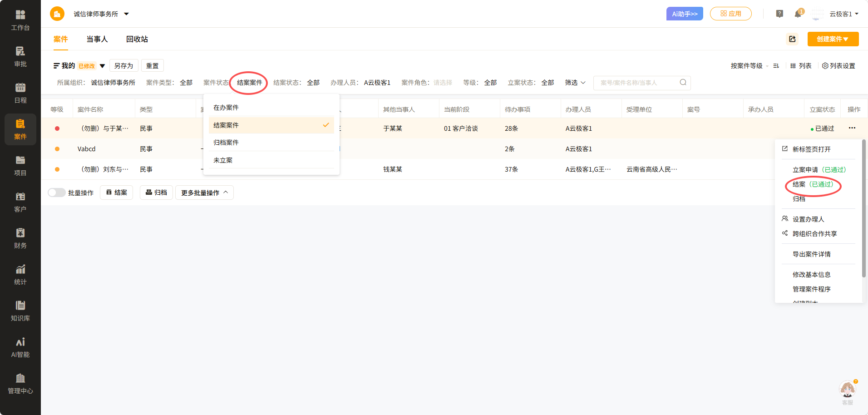Open 统计 statistics sidebar icon

tap(20, 275)
